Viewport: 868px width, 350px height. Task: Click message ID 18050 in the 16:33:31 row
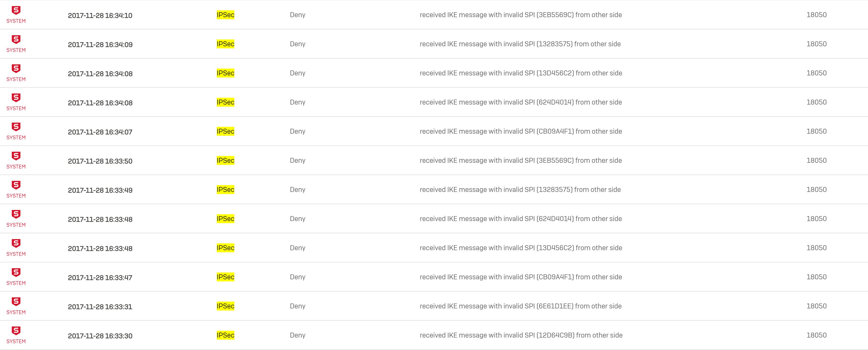(x=817, y=306)
